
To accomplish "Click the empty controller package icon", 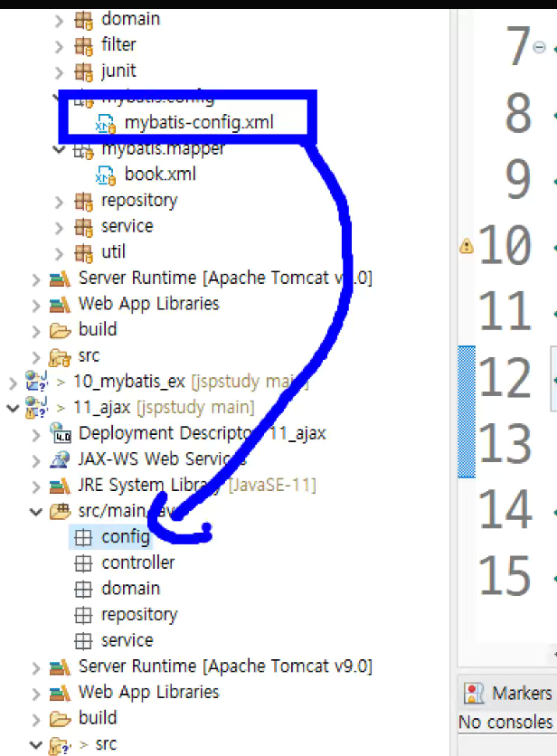I will (83, 563).
